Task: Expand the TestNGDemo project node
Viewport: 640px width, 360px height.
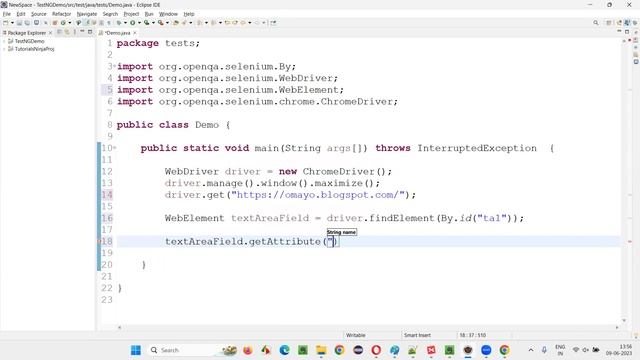Action: point(4,41)
